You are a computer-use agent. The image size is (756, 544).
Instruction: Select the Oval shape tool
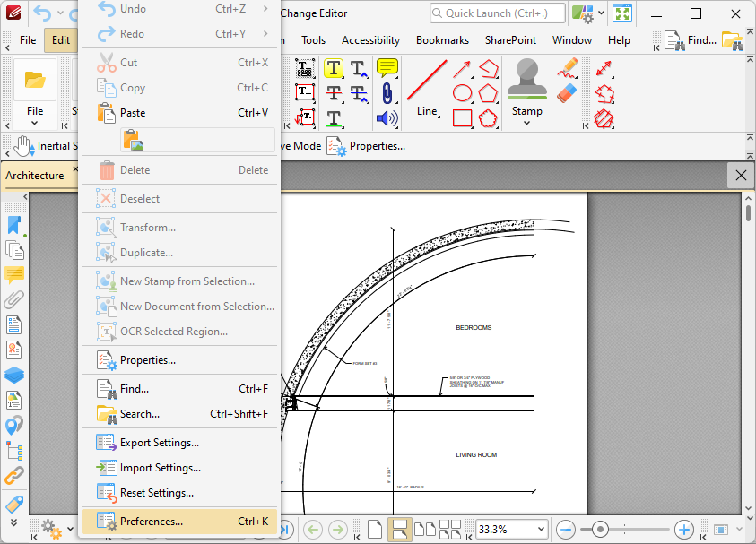pyautogui.click(x=462, y=93)
